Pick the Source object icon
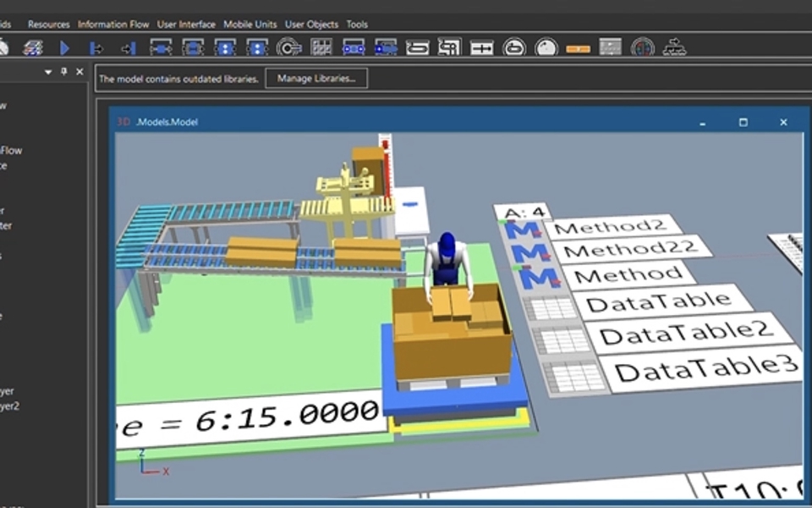 [96, 48]
